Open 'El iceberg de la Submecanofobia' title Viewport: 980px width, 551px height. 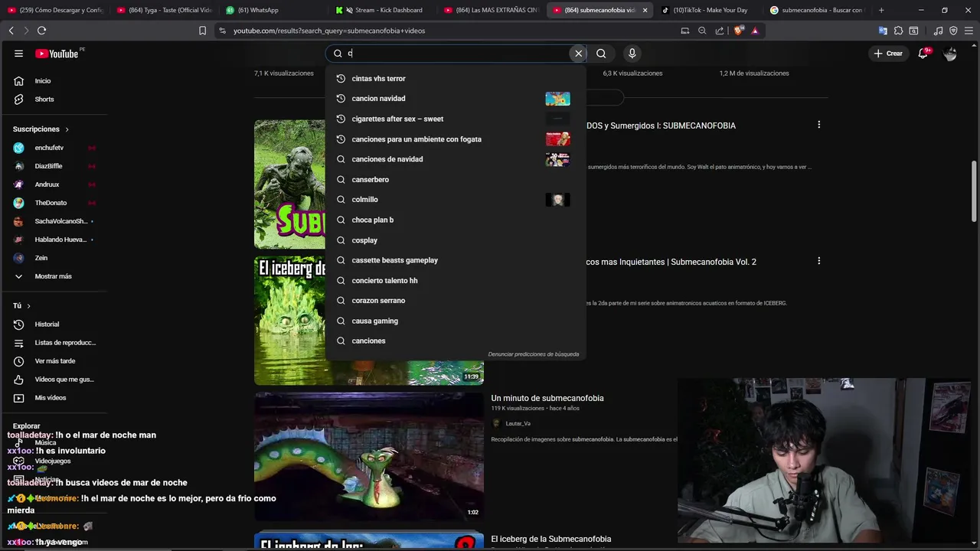pos(551,539)
